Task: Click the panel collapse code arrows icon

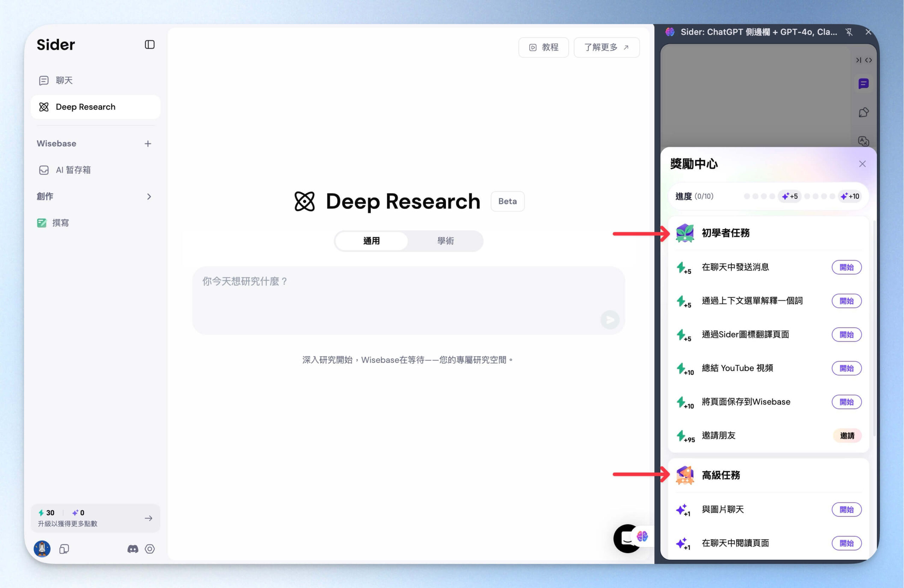Action: (x=864, y=60)
